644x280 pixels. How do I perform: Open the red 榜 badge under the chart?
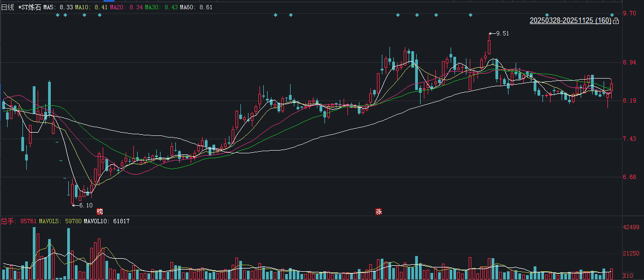[x=99, y=211]
